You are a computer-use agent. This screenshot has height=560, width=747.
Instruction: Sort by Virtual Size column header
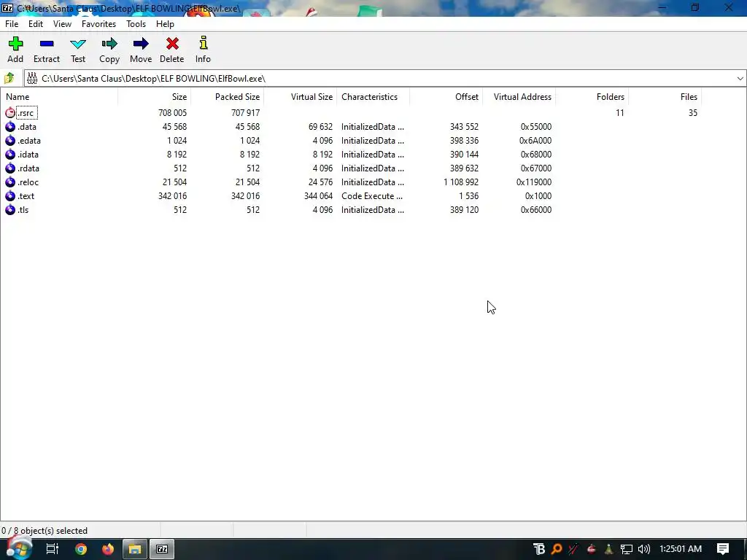[x=300, y=97]
